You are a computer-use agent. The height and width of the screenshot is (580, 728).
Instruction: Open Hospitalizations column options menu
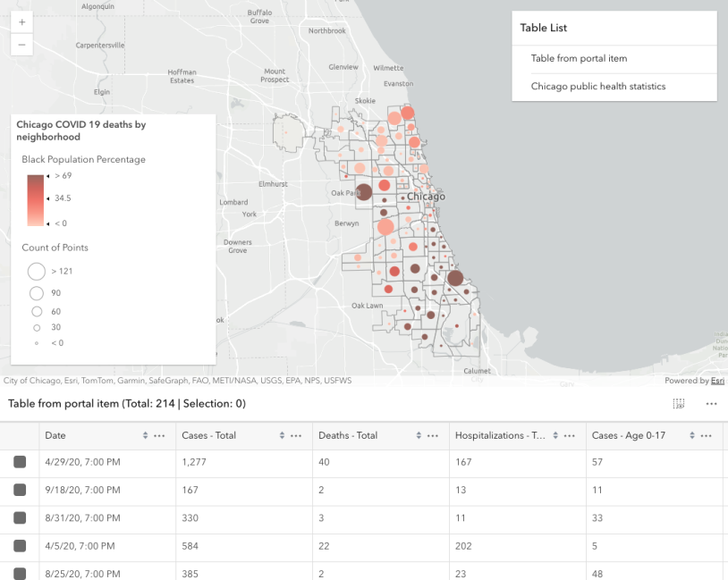pos(570,436)
